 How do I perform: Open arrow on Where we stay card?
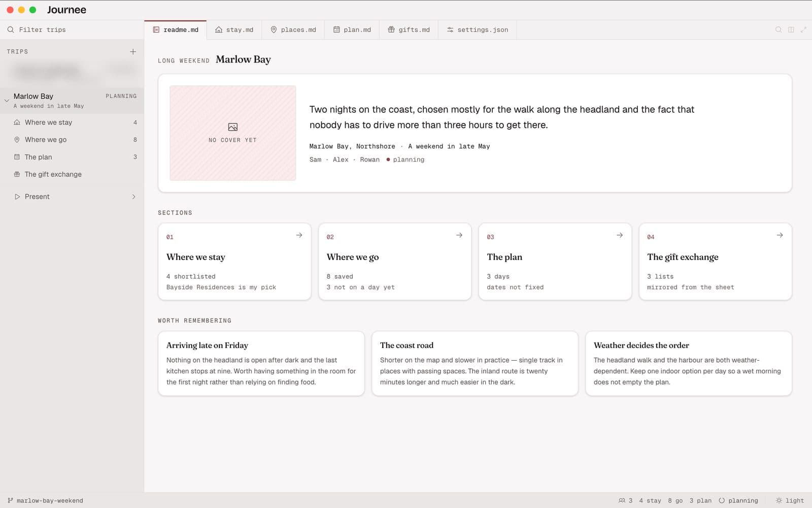[299, 235]
